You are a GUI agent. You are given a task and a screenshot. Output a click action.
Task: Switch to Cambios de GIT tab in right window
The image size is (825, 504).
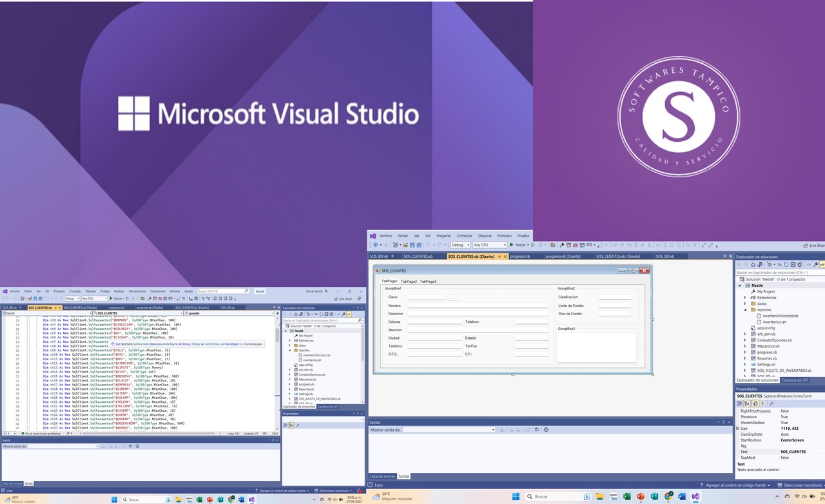tap(795, 380)
